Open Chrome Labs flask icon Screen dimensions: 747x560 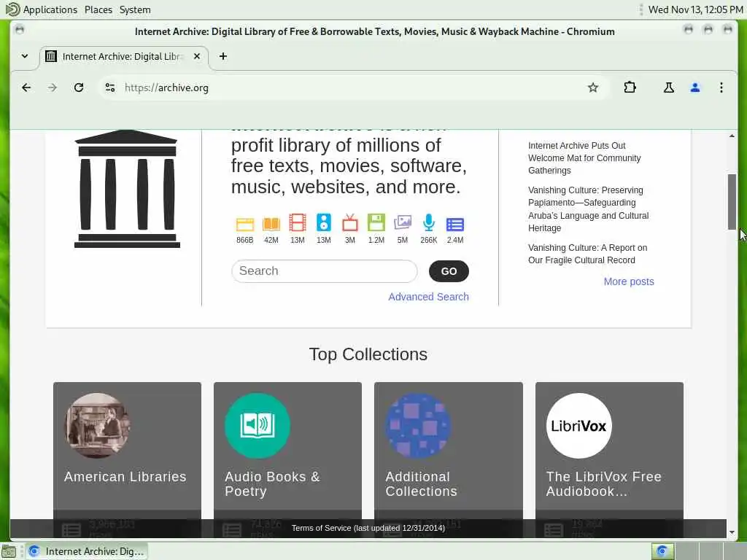668,87
